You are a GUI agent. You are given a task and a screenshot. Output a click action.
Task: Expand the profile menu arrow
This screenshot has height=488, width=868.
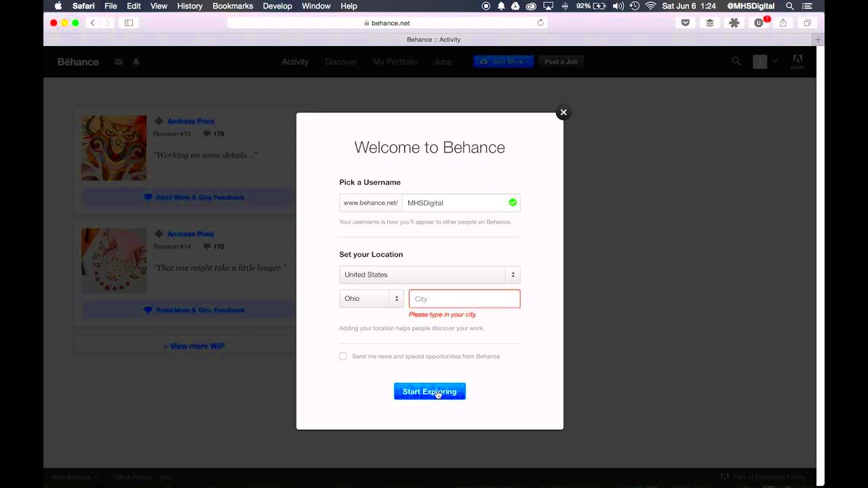(x=775, y=62)
